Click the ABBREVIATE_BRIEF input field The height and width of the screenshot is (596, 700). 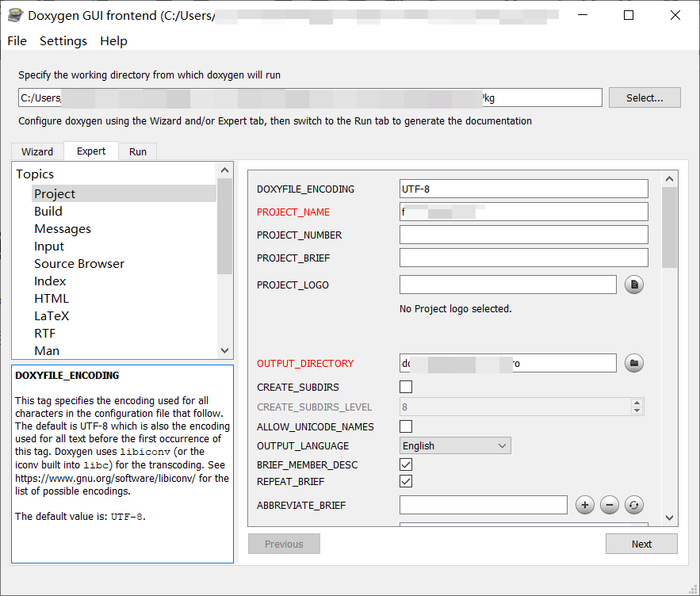point(484,505)
